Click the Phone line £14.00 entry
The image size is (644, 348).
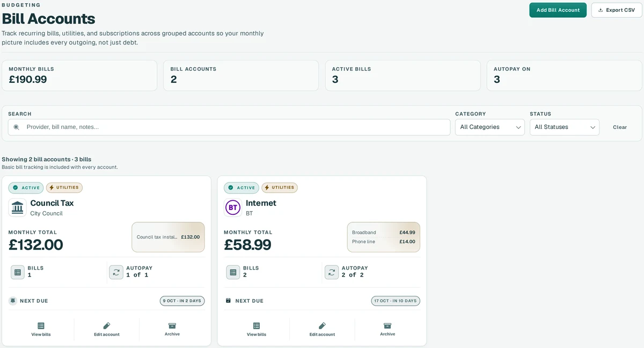pyautogui.click(x=384, y=242)
